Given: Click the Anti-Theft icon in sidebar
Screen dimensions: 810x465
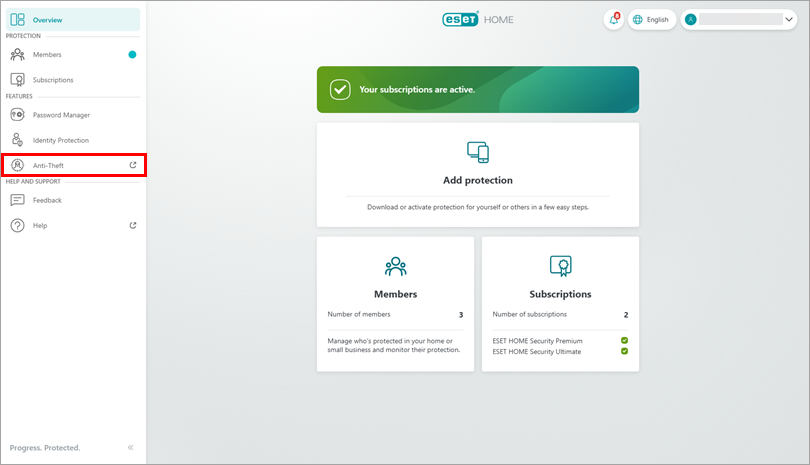Looking at the screenshot, I should [x=18, y=165].
